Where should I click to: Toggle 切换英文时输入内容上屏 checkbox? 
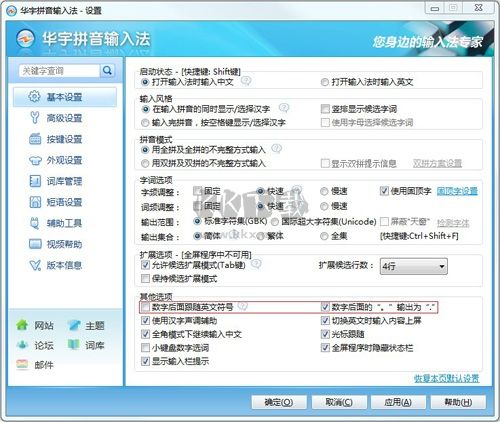coord(325,321)
